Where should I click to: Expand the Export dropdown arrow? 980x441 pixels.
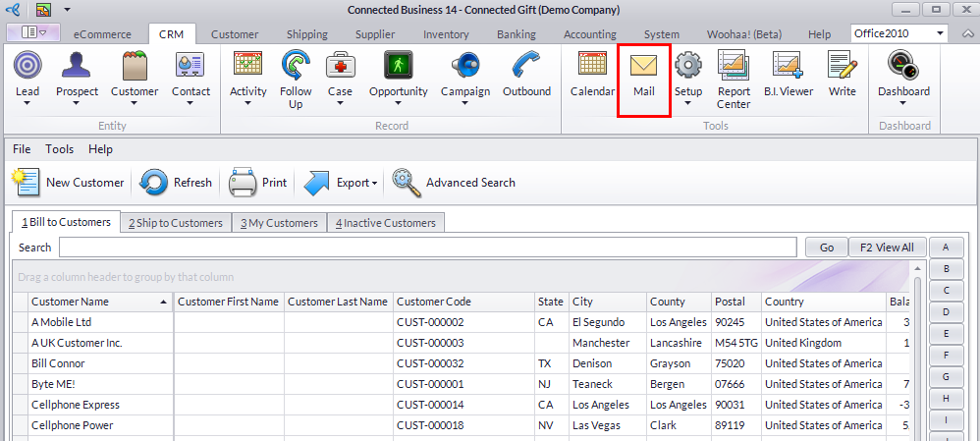pos(374,183)
